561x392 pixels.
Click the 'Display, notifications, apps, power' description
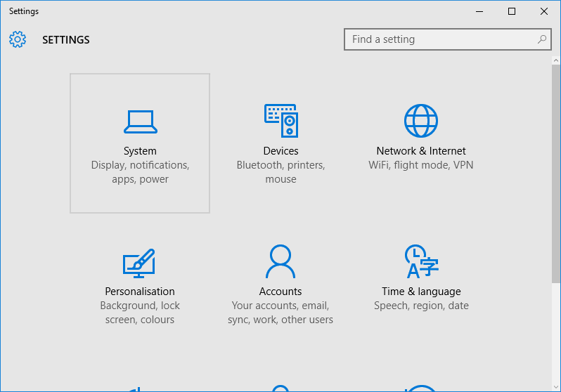click(x=140, y=172)
